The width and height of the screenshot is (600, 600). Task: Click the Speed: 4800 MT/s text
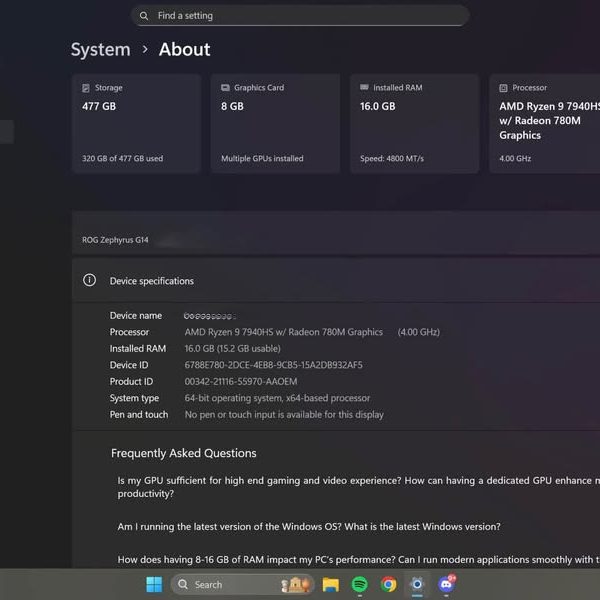(x=392, y=158)
